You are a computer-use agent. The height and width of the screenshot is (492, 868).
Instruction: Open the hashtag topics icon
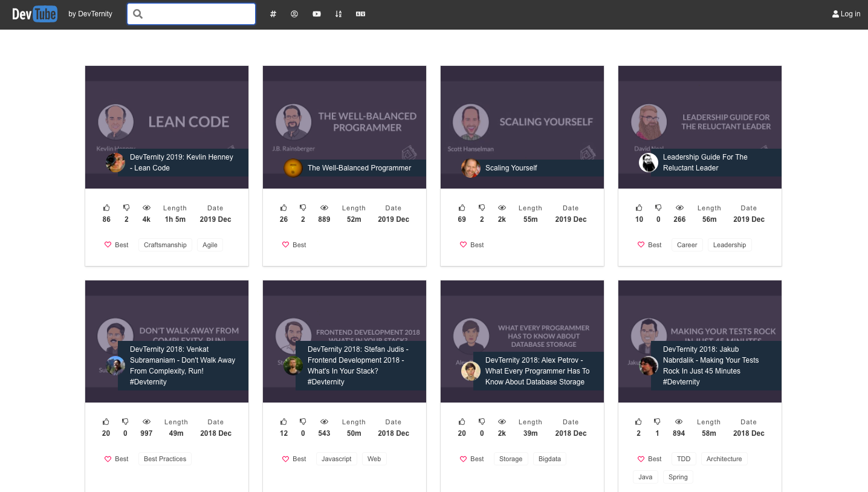click(273, 14)
